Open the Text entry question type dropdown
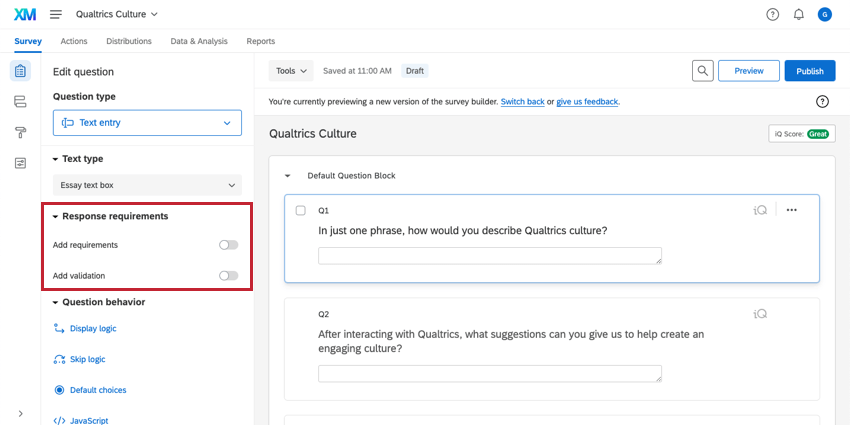The image size is (850, 425). 147,123
